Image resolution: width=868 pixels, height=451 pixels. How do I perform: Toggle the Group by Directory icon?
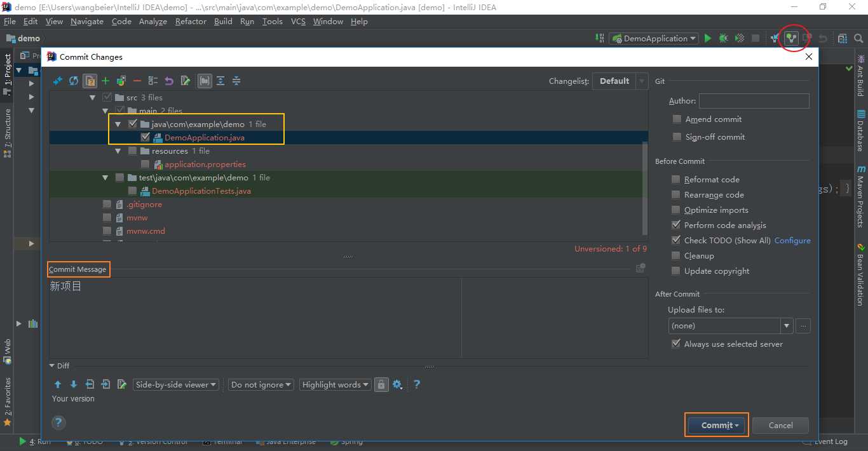pos(204,81)
